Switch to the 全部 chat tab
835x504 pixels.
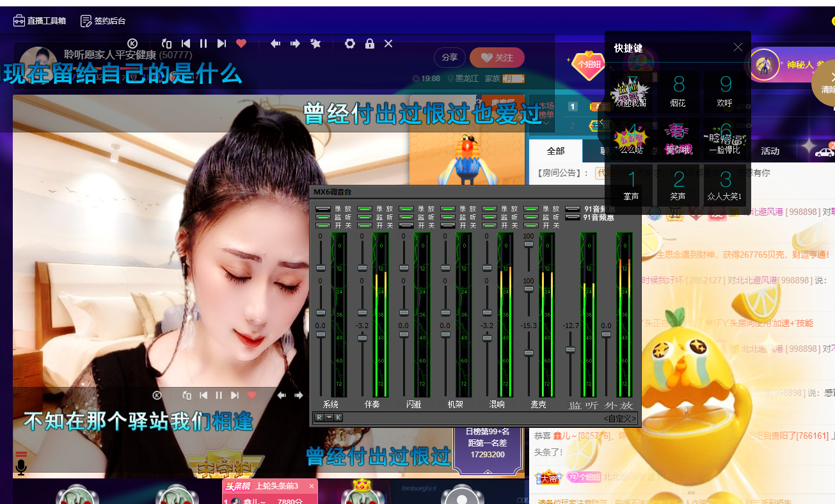pos(555,151)
